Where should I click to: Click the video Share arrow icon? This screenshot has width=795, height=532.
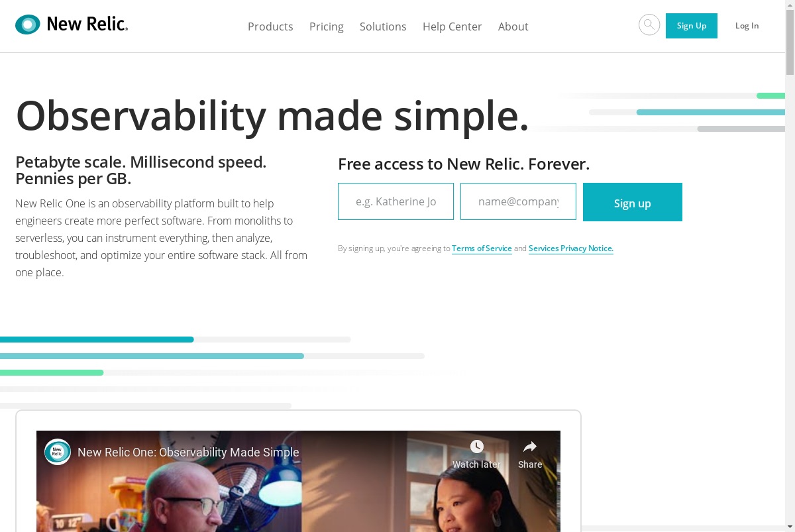click(530, 447)
